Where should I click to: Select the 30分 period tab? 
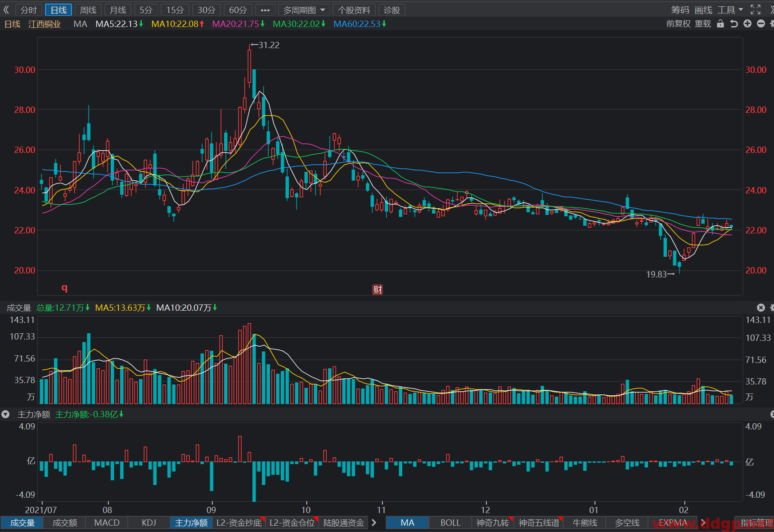pos(207,10)
